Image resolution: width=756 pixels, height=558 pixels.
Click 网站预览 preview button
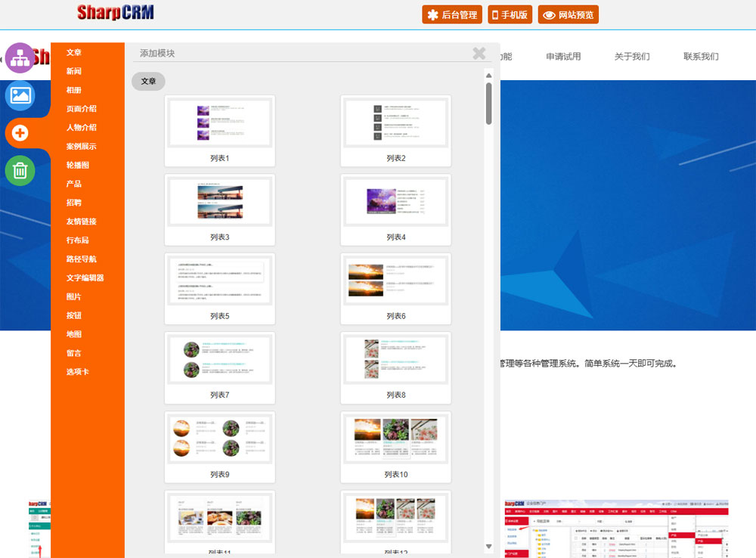pos(568,14)
